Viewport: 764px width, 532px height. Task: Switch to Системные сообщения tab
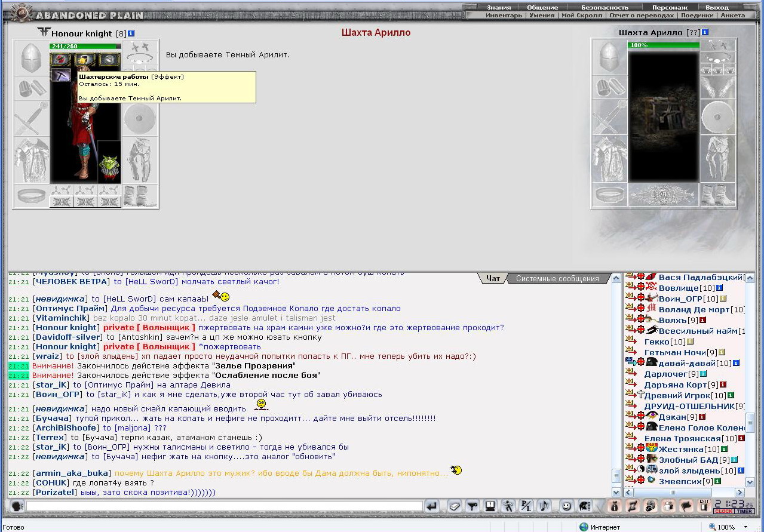coord(557,278)
